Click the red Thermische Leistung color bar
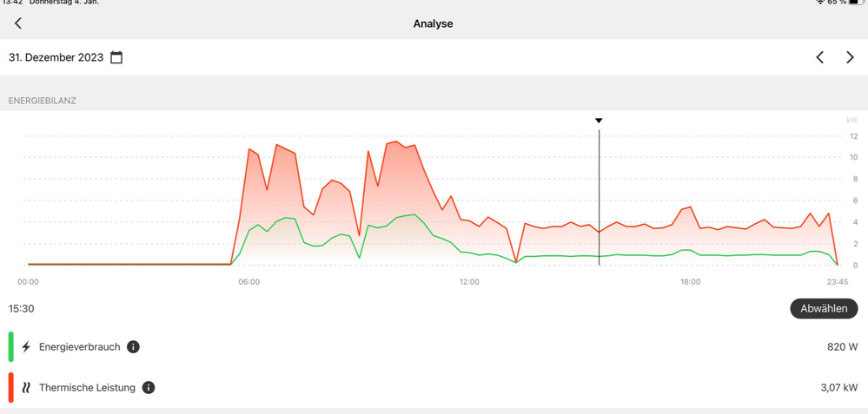This screenshot has height=414, width=868. 10,388
